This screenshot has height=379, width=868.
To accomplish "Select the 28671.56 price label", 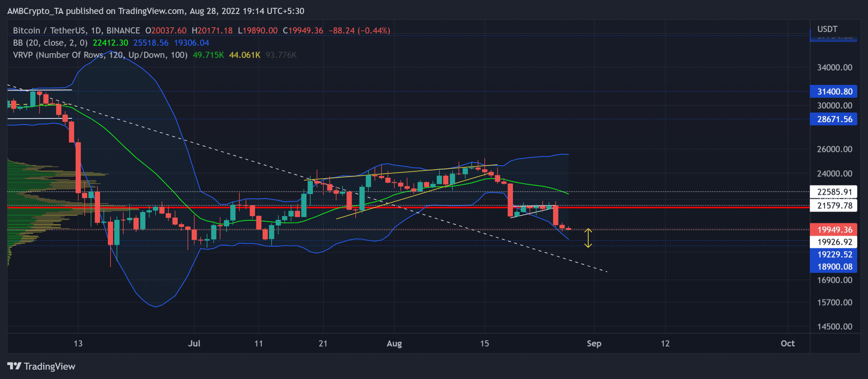I will point(833,119).
